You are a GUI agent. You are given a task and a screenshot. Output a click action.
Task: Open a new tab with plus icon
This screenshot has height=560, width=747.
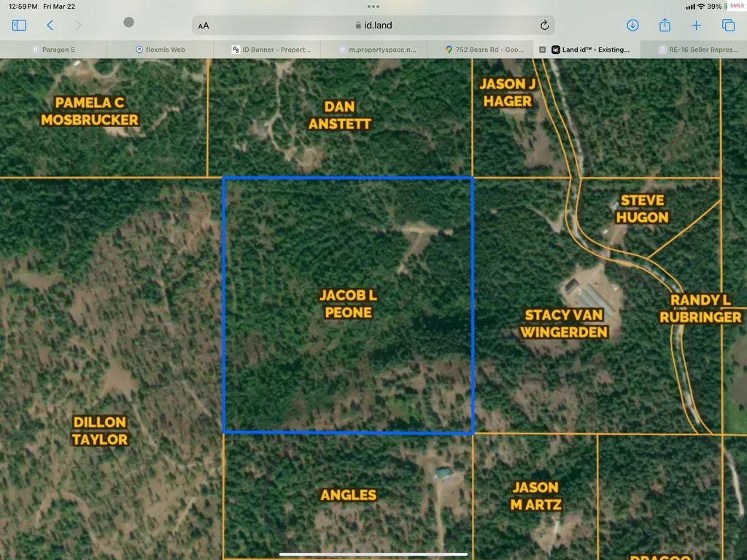[x=696, y=26]
